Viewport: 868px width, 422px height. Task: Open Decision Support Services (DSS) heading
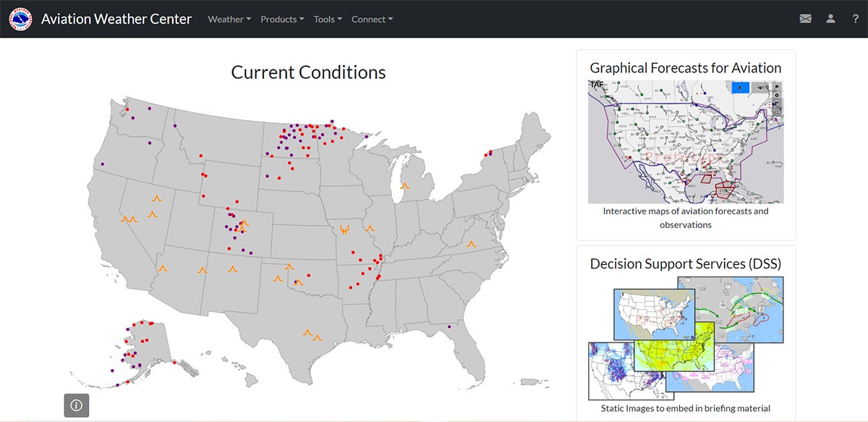point(686,263)
